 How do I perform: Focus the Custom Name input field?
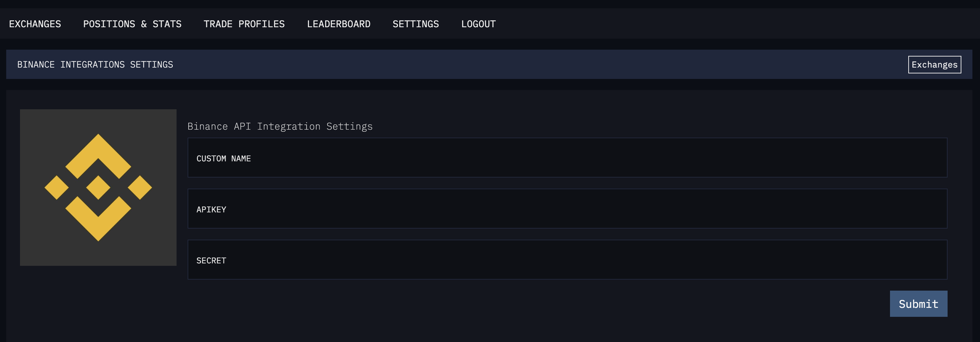point(567,158)
